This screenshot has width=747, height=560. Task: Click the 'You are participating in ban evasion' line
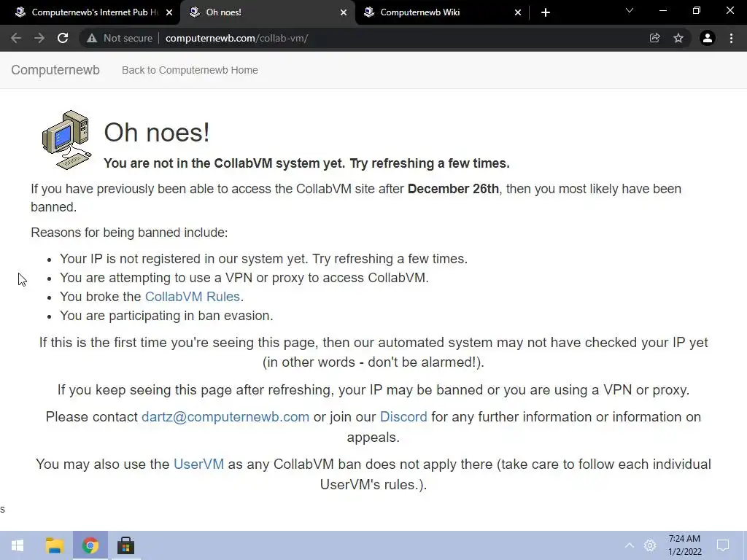(166, 316)
